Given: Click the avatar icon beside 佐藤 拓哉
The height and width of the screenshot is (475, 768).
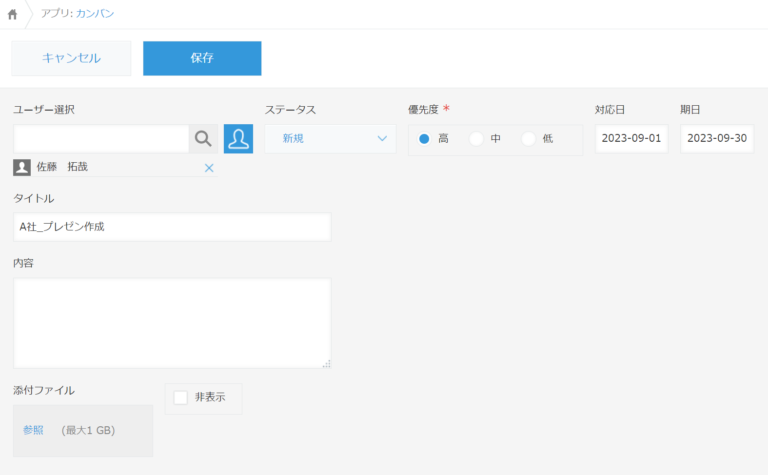Looking at the screenshot, I should click(22, 167).
